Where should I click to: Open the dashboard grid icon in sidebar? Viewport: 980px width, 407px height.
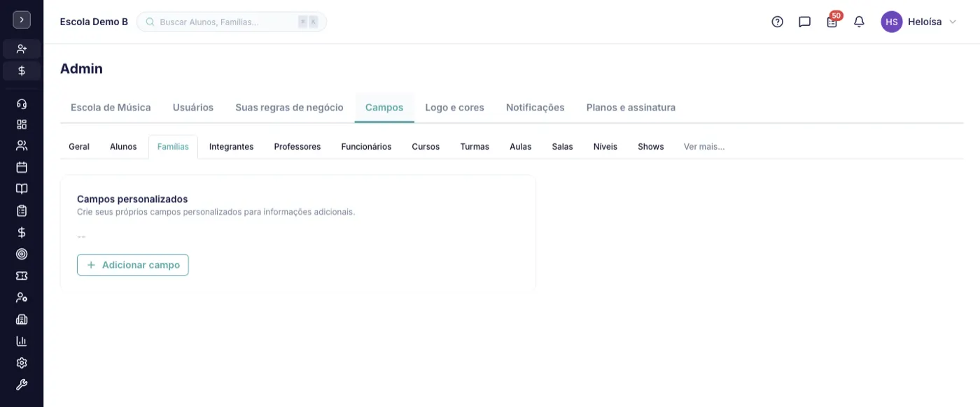(x=22, y=124)
